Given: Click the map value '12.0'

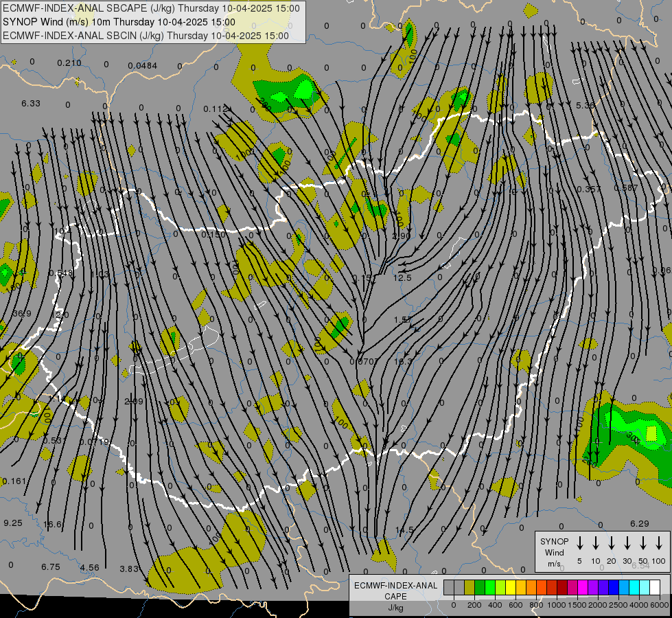Looking at the screenshot, I should (59, 314).
